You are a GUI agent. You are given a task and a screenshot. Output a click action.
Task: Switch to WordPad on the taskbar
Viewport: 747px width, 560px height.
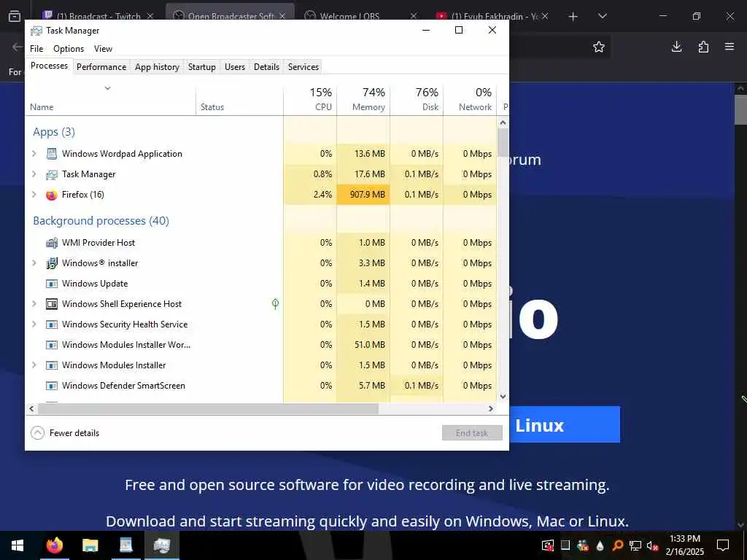(126, 545)
